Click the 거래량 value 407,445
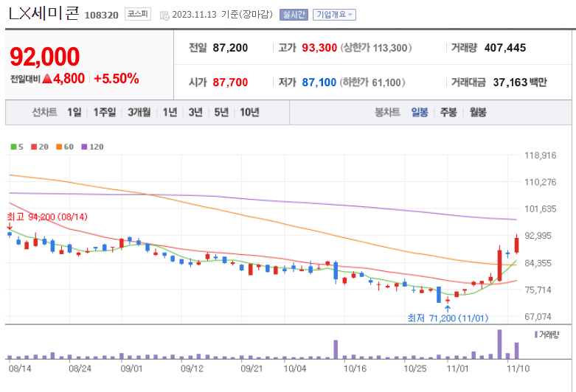Image resolution: width=576 pixels, height=392 pixels. click(505, 48)
